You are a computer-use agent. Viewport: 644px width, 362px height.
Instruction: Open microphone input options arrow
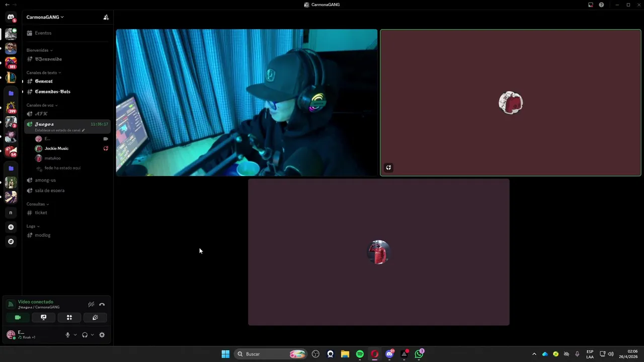(75, 335)
